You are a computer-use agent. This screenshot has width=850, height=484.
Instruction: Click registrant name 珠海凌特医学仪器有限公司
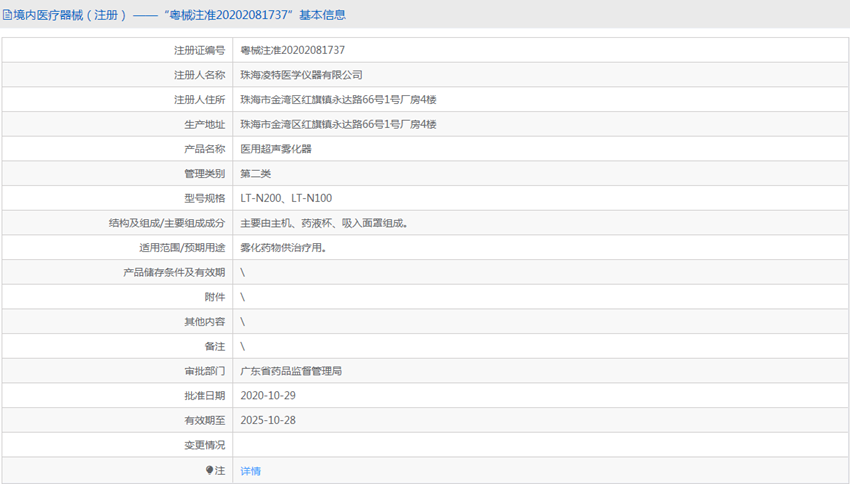(x=301, y=75)
